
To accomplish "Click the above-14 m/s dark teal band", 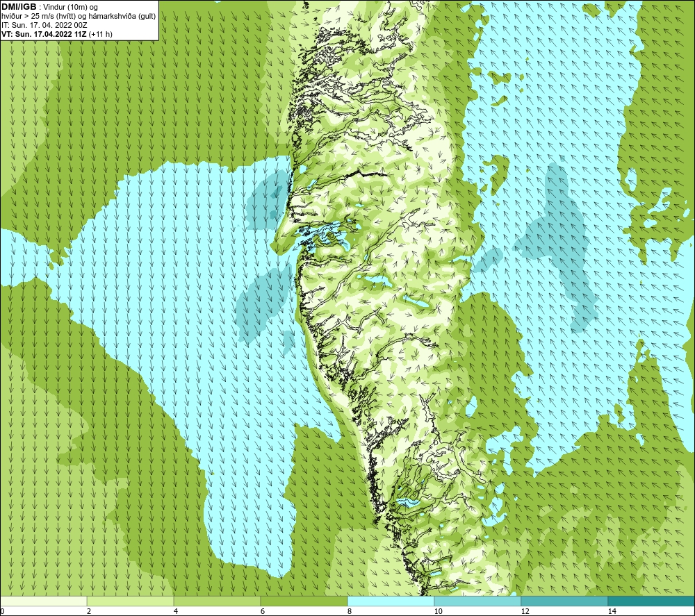I will point(651,601).
